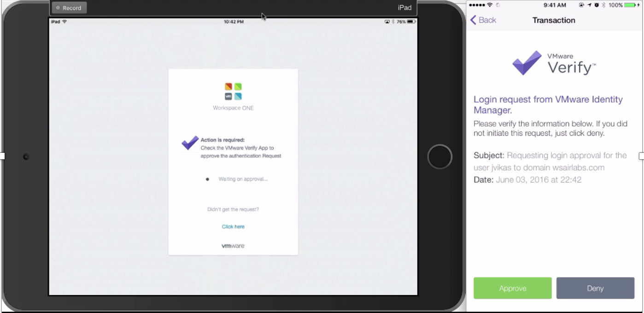644x313 pixels.
Task: Click the 10:42 PM time on iPad
Action: (x=234, y=22)
